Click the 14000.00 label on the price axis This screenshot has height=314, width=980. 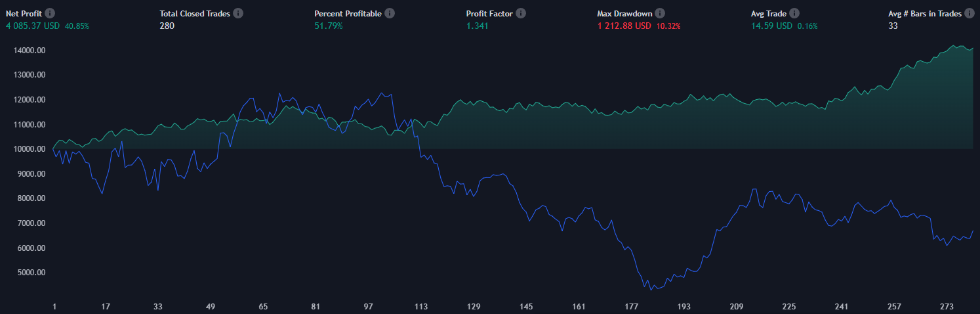(30, 50)
